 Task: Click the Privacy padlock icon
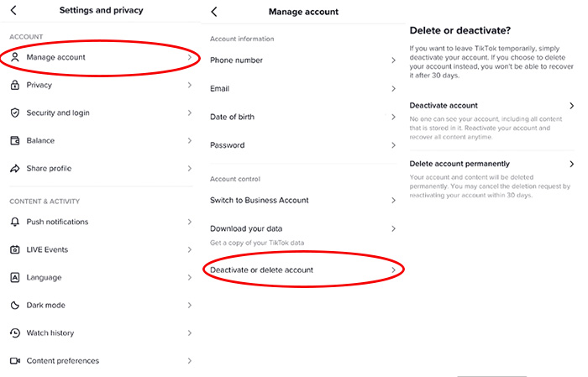pyautogui.click(x=14, y=85)
